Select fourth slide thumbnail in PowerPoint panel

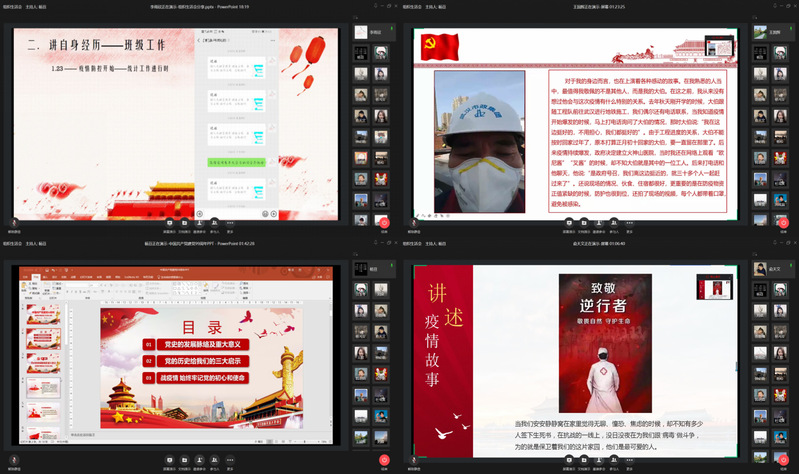pos(44,388)
